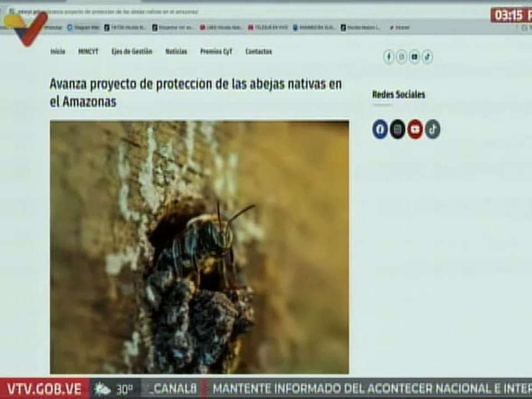The width and height of the screenshot is (532, 399).
Task: Open the Telegram Web bookmark
Action: (x=84, y=28)
